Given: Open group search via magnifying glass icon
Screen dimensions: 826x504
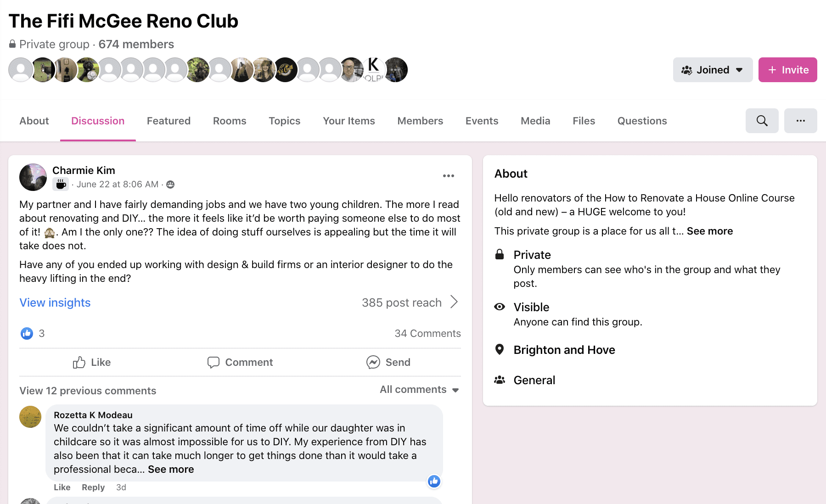Looking at the screenshot, I should click(762, 121).
